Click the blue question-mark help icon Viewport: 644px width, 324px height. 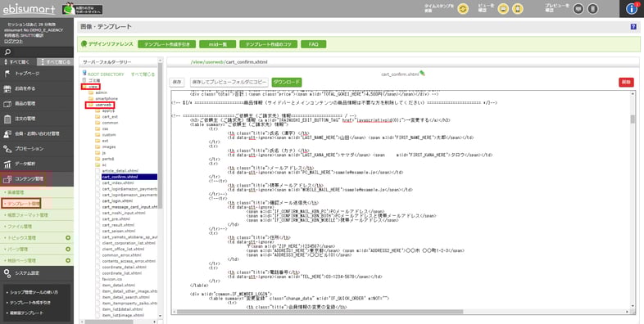[x=633, y=27]
